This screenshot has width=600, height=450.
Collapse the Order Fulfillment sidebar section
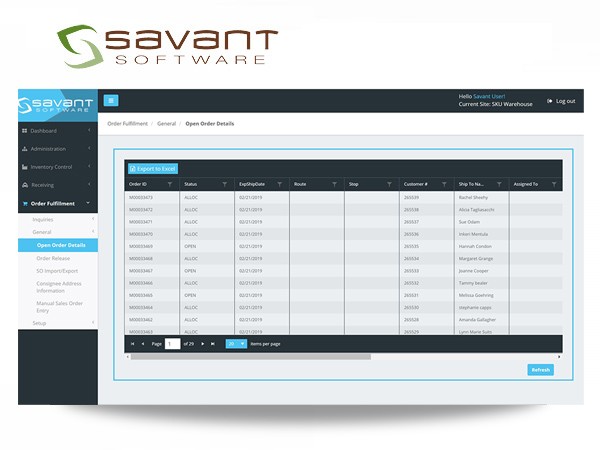pos(58,203)
